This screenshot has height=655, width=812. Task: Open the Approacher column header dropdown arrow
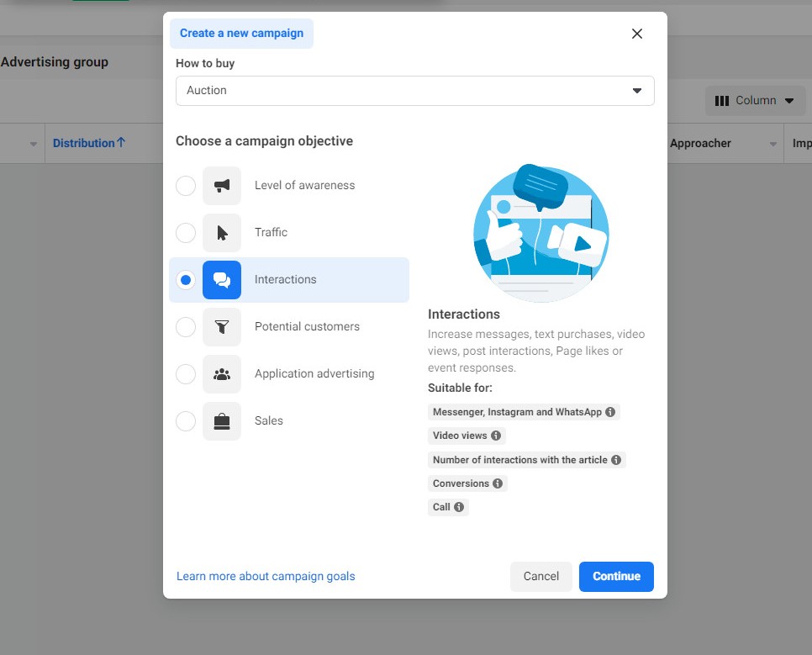[x=772, y=145]
